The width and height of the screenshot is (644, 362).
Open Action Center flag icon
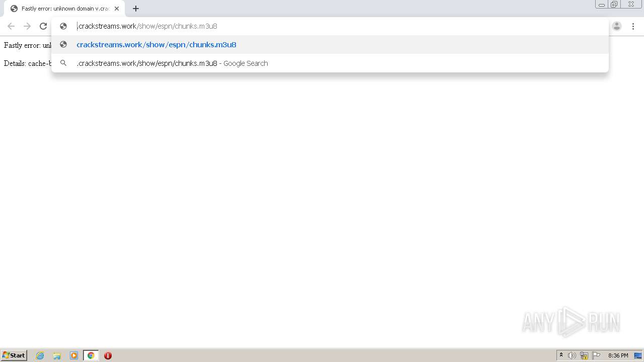(596, 355)
